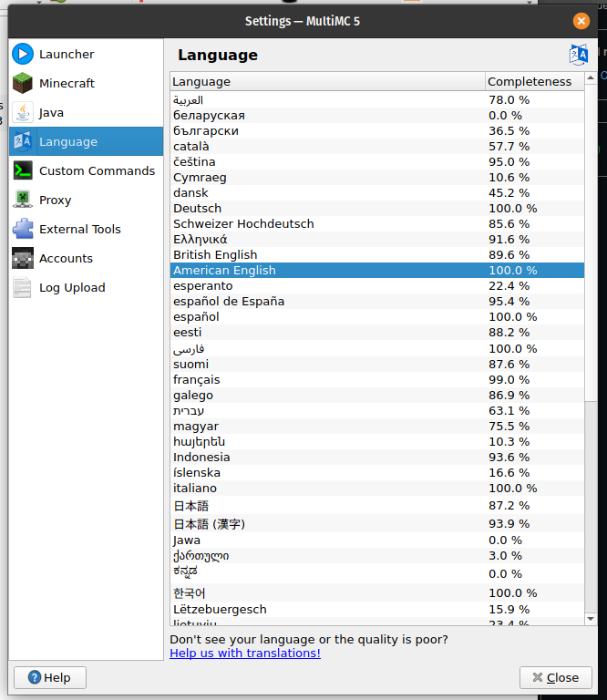This screenshot has height=700, width=607.
Task: Click the Proxy network icon
Action: pyautogui.click(x=23, y=200)
